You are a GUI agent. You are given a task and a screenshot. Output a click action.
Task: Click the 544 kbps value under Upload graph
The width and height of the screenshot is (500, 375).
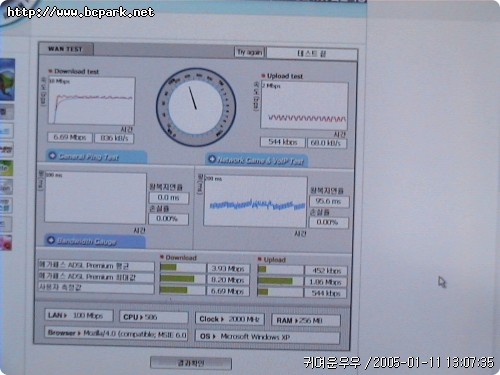tap(283, 142)
